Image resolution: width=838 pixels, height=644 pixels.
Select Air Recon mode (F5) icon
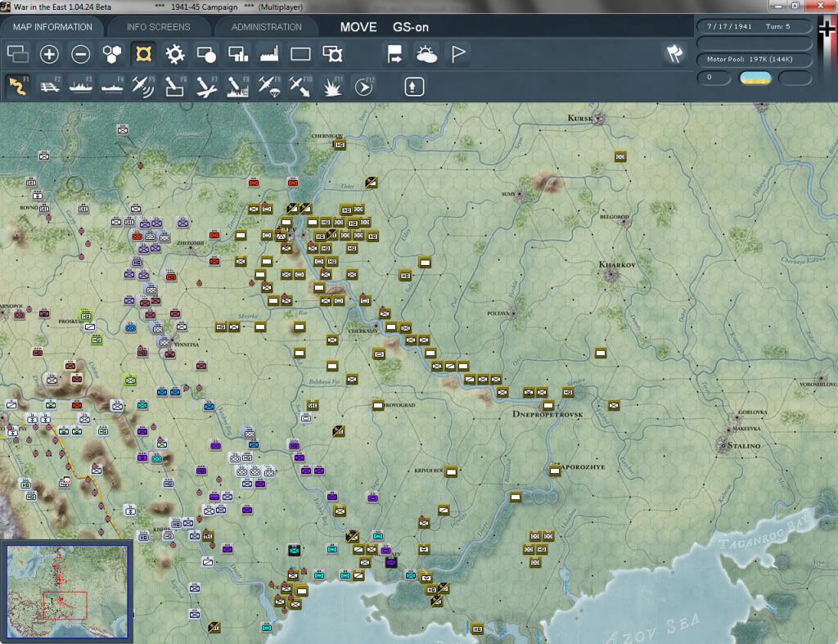click(143, 86)
